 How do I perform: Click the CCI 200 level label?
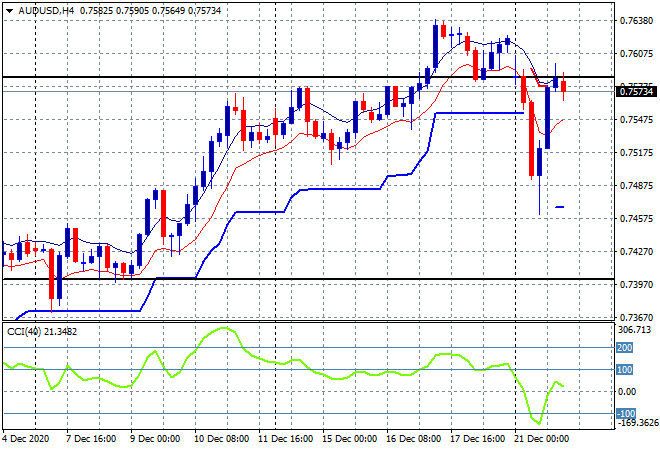pos(625,348)
